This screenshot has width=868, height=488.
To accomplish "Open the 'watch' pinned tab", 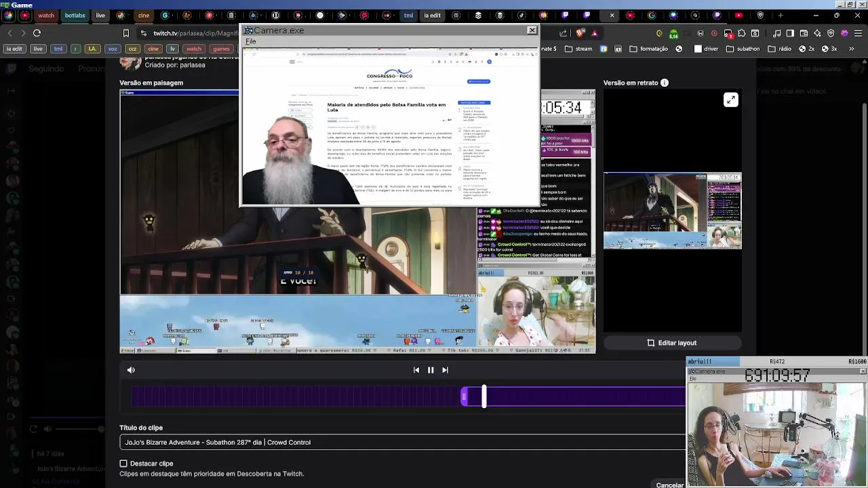I will click(x=46, y=15).
